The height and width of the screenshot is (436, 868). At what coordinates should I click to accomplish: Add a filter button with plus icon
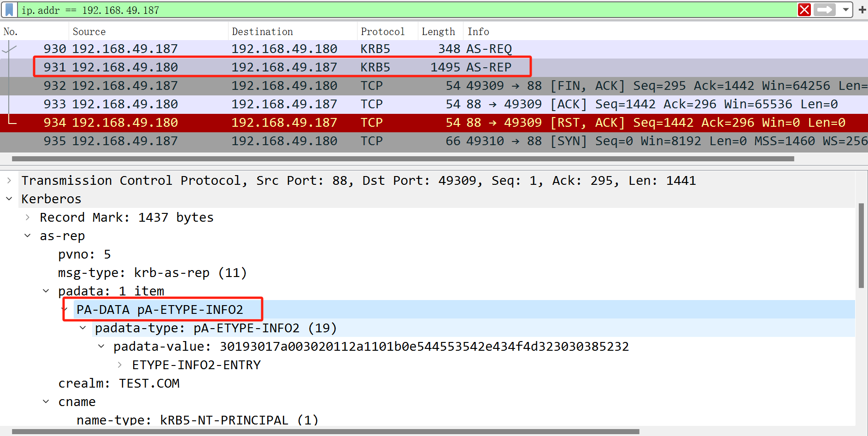coord(862,10)
